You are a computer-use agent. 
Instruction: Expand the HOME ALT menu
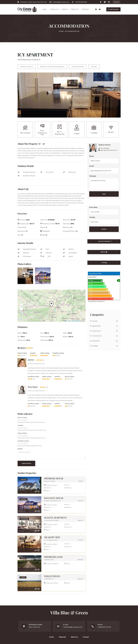[x=55, y=9]
